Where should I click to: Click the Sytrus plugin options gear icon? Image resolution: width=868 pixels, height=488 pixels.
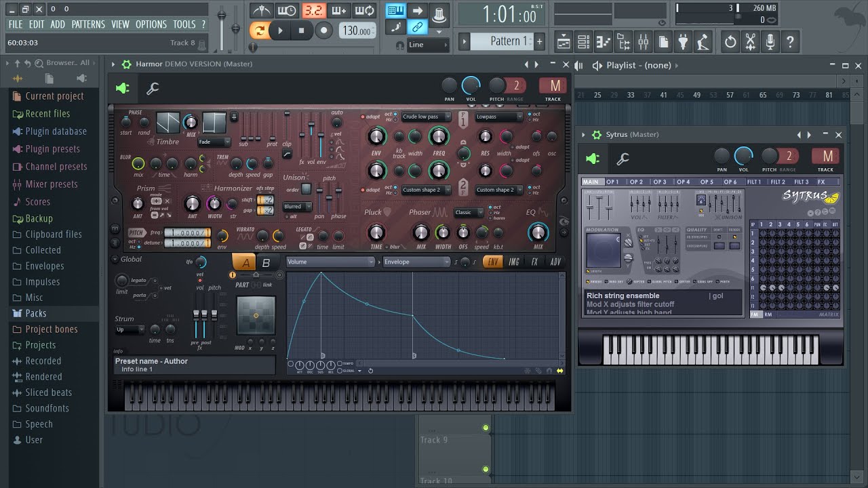[597, 134]
